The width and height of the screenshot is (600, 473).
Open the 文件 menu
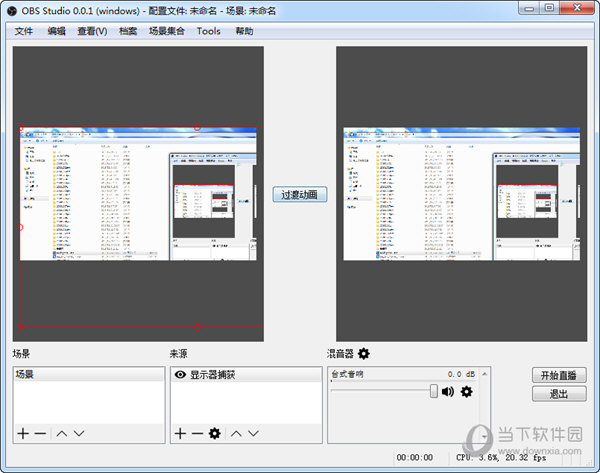pyautogui.click(x=24, y=31)
